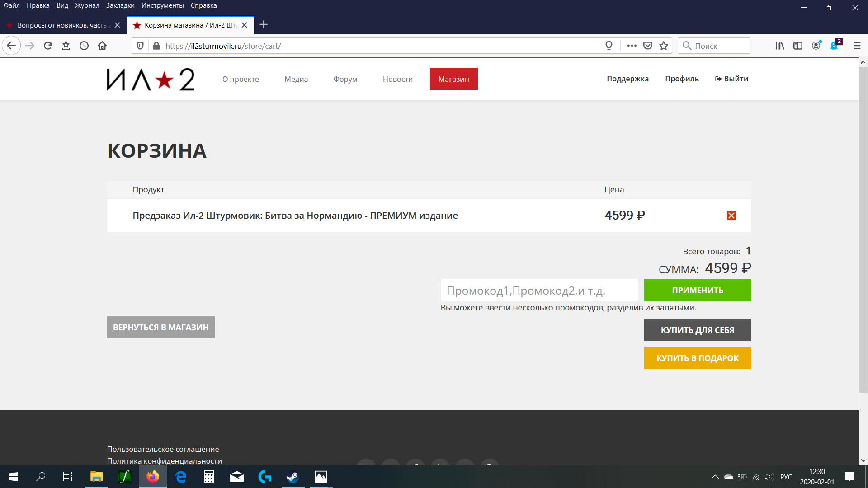Click the ПРИМЕНИТЬ promo code button
The image size is (868, 488).
coord(697,290)
